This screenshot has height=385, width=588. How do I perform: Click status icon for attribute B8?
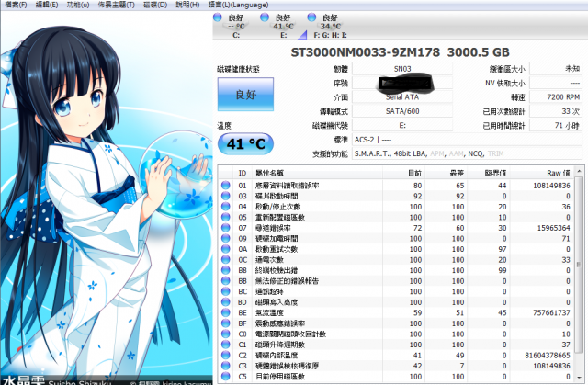tap(225, 270)
